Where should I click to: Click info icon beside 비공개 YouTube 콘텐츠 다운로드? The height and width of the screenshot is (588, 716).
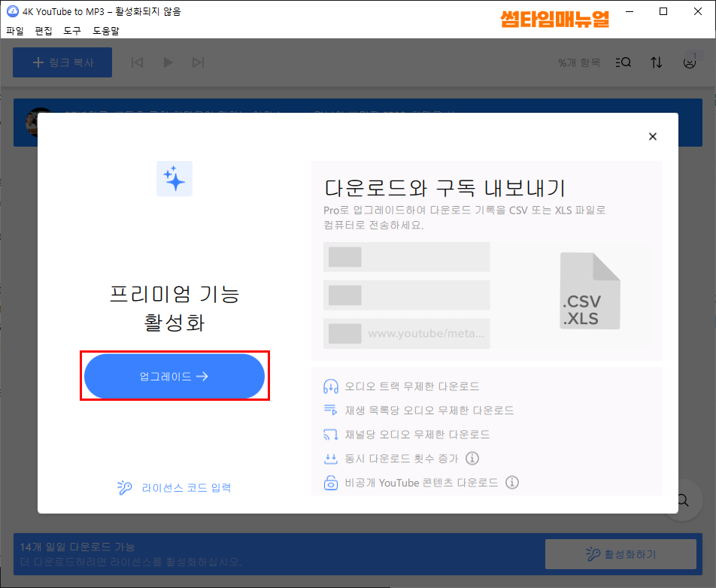tap(512, 482)
